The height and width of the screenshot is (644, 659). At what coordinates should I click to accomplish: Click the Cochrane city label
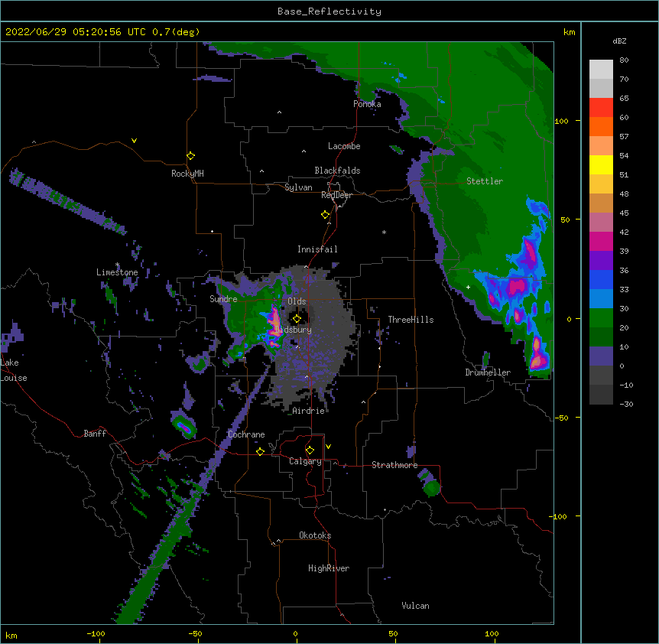[x=246, y=434]
